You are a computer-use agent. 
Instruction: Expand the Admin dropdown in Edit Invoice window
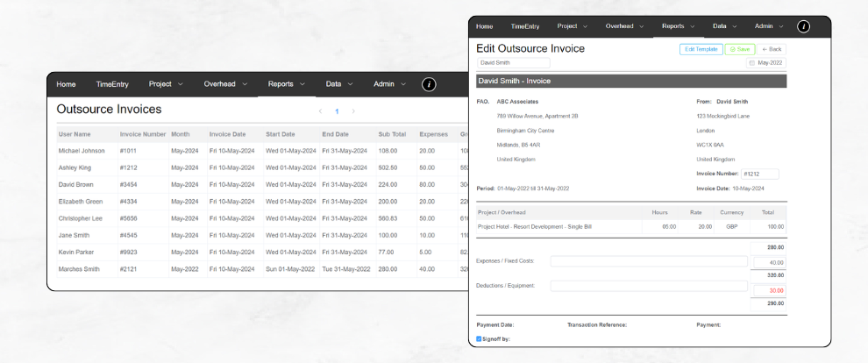[769, 26]
